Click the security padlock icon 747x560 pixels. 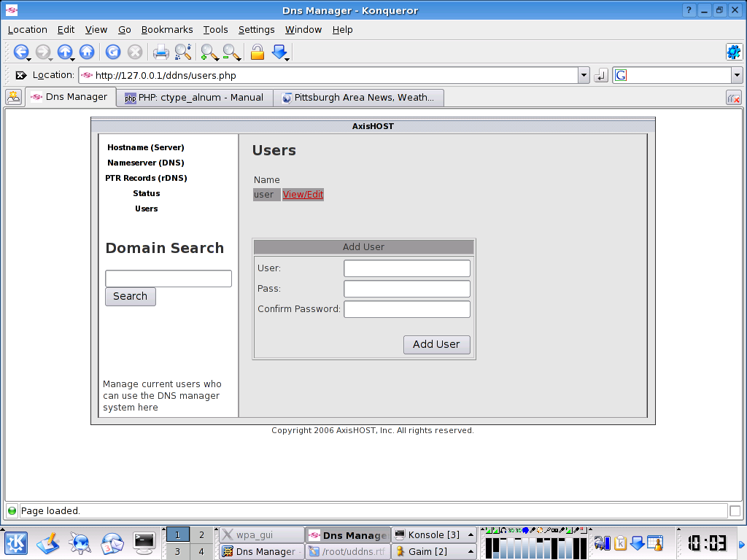(257, 52)
